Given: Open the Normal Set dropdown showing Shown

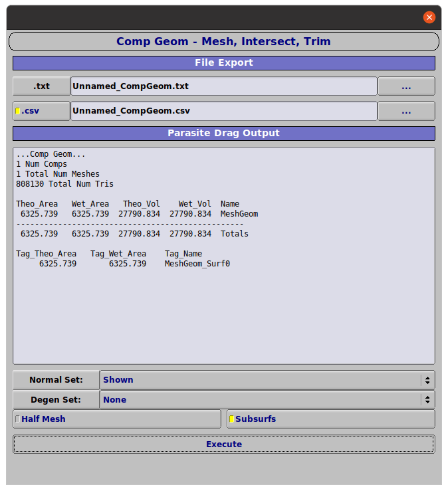Looking at the screenshot, I should pyautogui.click(x=261, y=380).
